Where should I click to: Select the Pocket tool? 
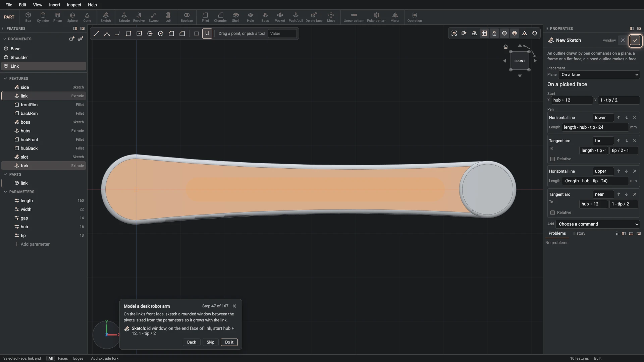280,17
